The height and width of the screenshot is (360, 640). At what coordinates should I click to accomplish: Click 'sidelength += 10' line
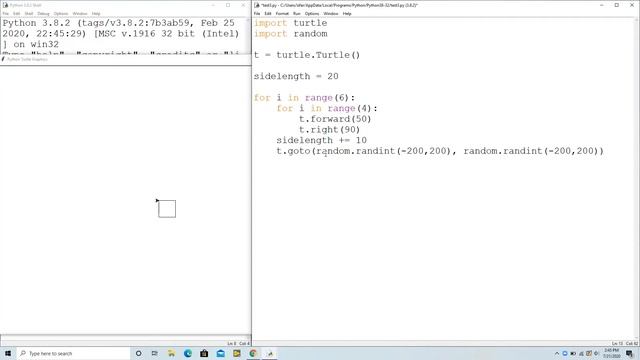322,140
